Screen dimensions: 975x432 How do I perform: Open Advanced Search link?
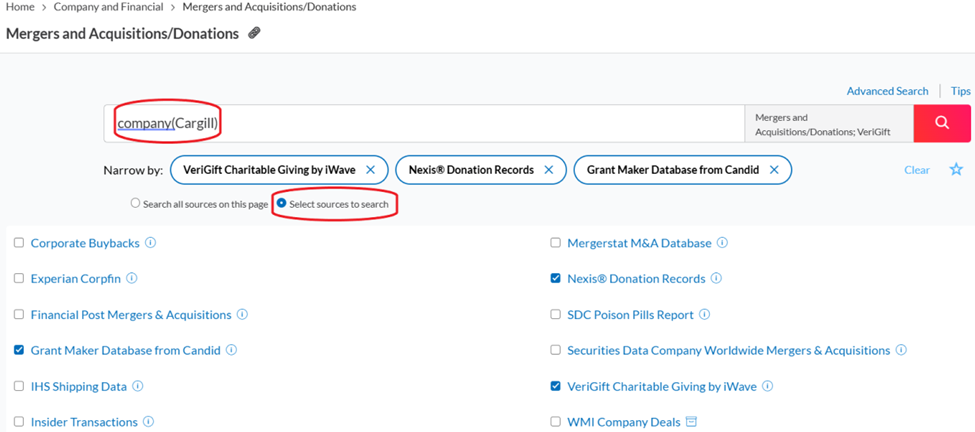[x=887, y=91]
